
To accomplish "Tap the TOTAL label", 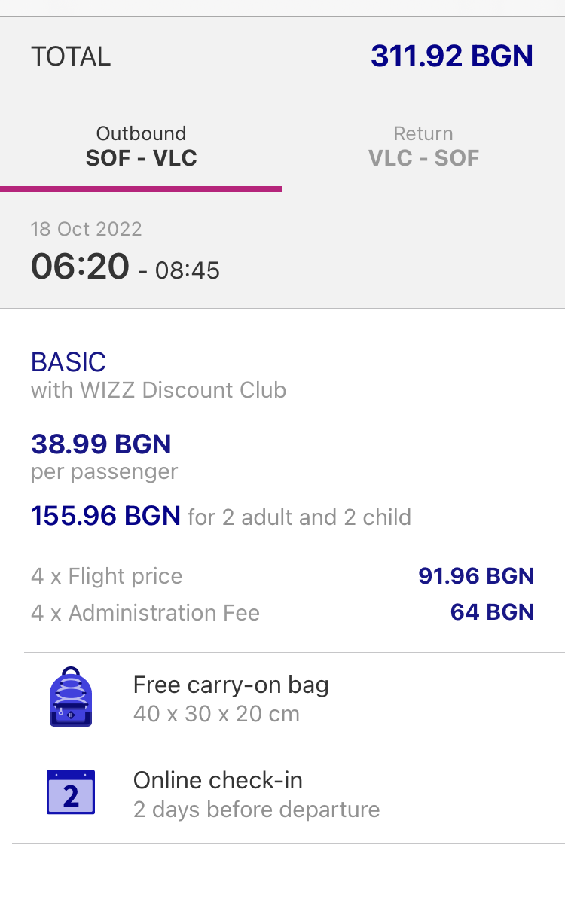I will tap(71, 56).
